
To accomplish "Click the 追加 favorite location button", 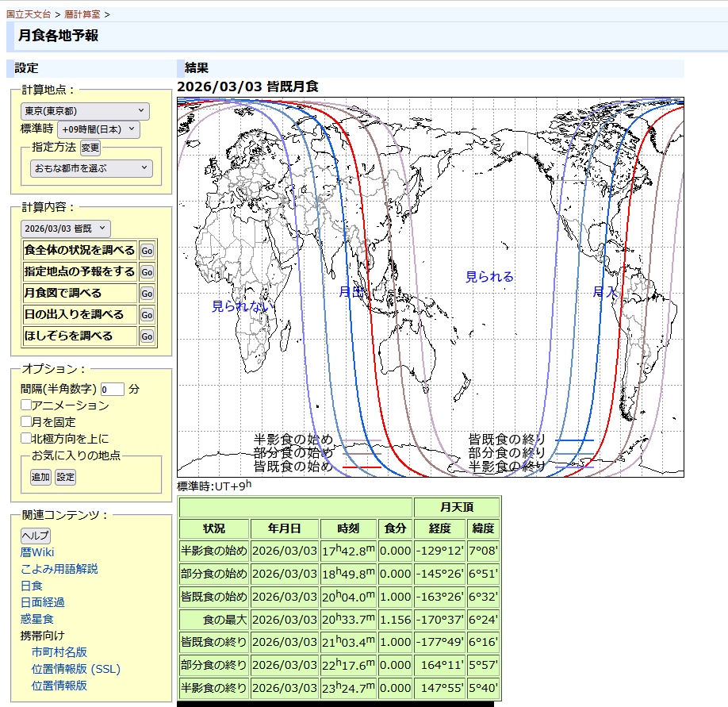I will [40, 477].
